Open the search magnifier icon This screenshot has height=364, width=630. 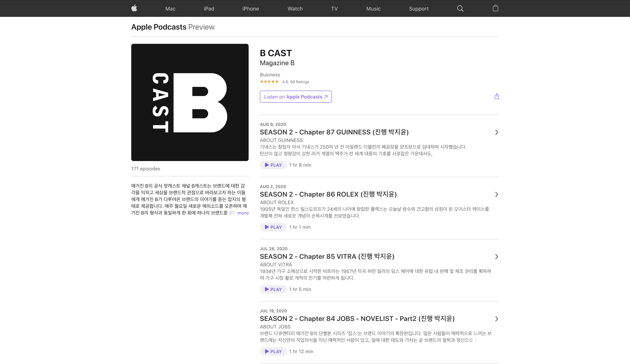460,8
